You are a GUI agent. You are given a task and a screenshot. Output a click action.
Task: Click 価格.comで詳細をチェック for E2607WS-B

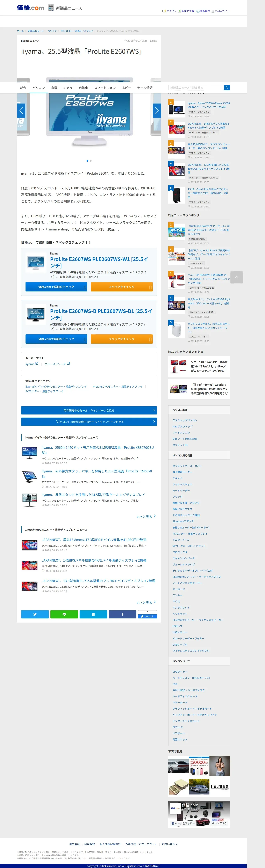pyautogui.click(x=56, y=339)
